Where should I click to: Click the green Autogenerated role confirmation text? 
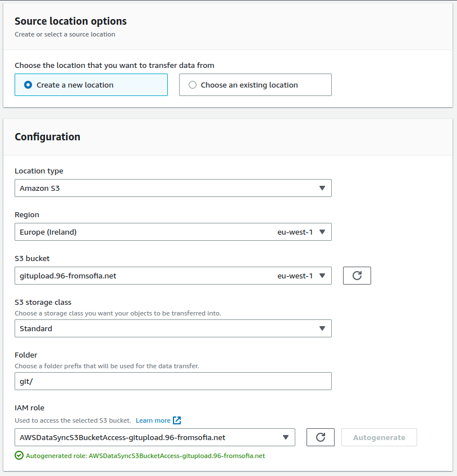click(145, 456)
